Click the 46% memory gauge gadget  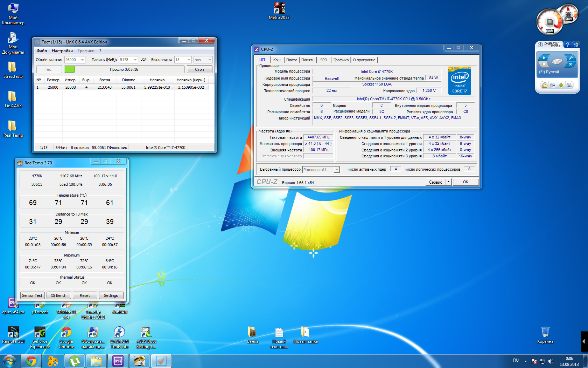pos(569,14)
